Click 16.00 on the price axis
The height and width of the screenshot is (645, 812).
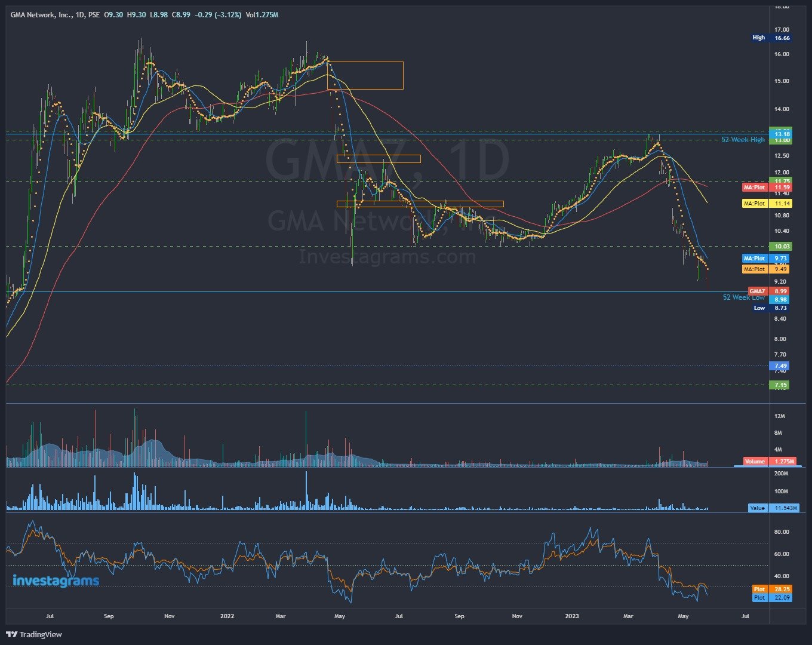pyautogui.click(x=782, y=54)
